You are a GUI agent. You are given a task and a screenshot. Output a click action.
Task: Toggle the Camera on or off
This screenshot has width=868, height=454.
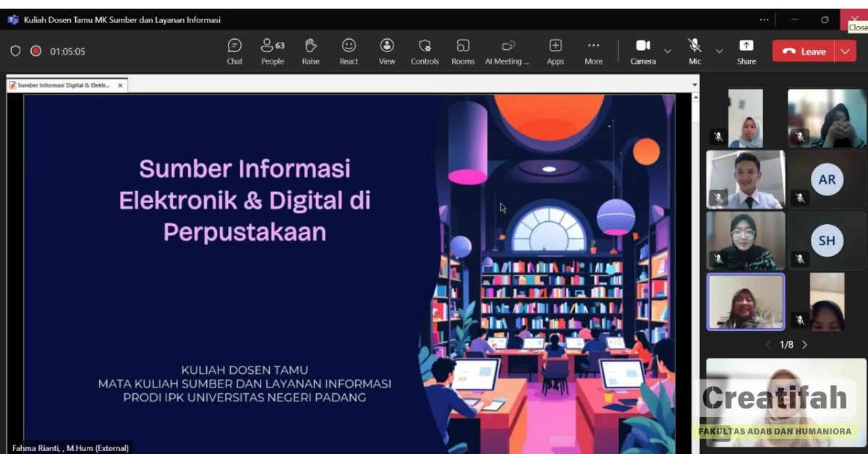coord(642,51)
